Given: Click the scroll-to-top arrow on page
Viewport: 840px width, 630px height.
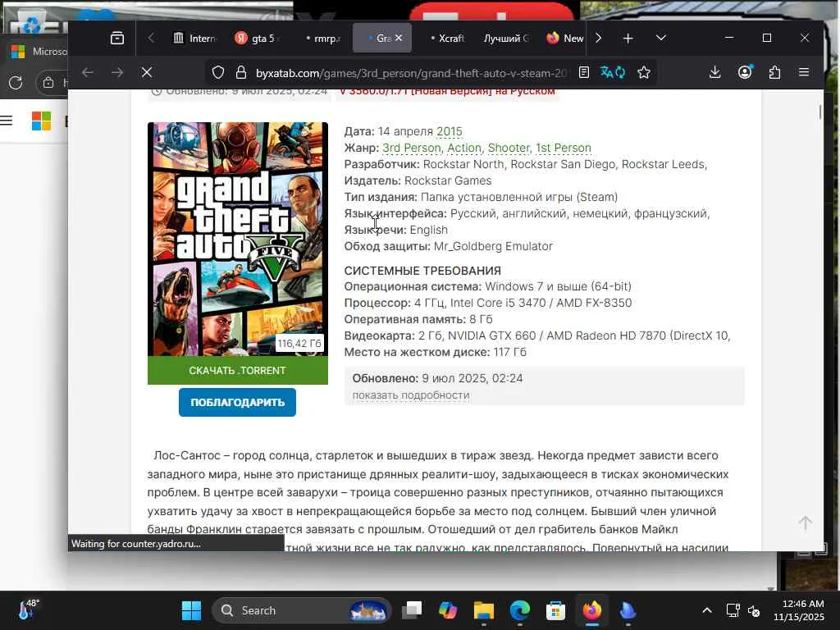Looking at the screenshot, I should (806, 523).
